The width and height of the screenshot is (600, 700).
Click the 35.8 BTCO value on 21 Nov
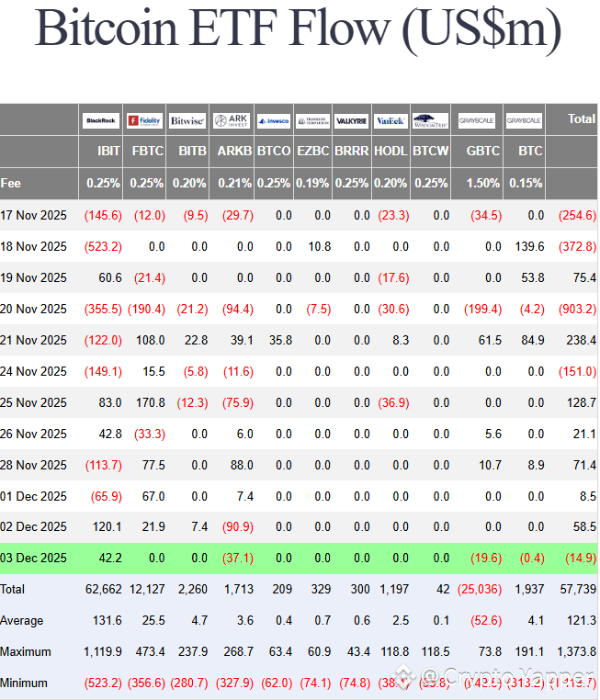pos(281,340)
